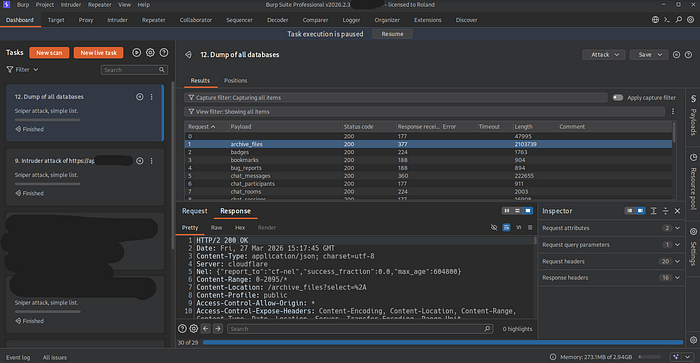Screen dimensions: 700x363
Task: Open the embedded browser globe icon
Action: click(x=655, y=20)
